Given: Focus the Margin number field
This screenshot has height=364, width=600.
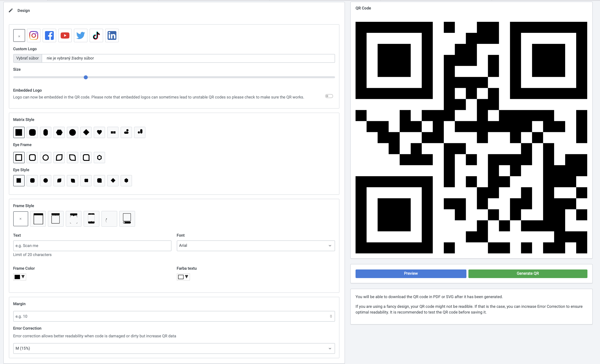Looking at the screenshot, I should [174, 316].
